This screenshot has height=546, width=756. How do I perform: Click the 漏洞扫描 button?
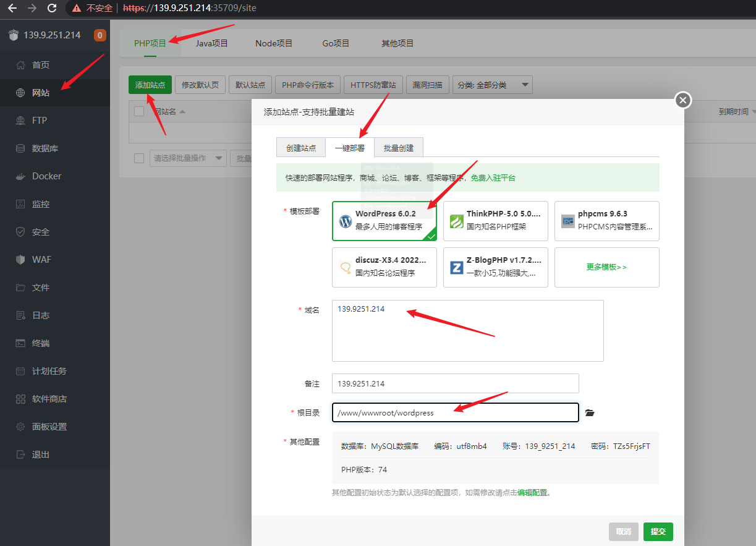coord(428,85)
